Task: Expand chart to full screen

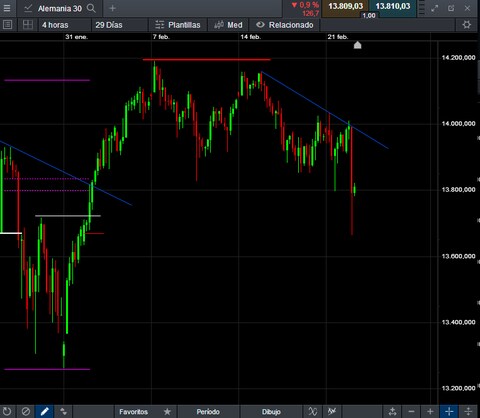Action: pos(435,8)
